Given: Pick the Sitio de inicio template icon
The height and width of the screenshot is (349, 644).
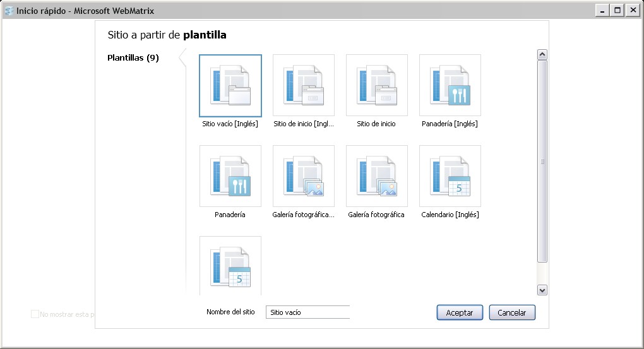Looking at the screenshot, I should (377, 85).
